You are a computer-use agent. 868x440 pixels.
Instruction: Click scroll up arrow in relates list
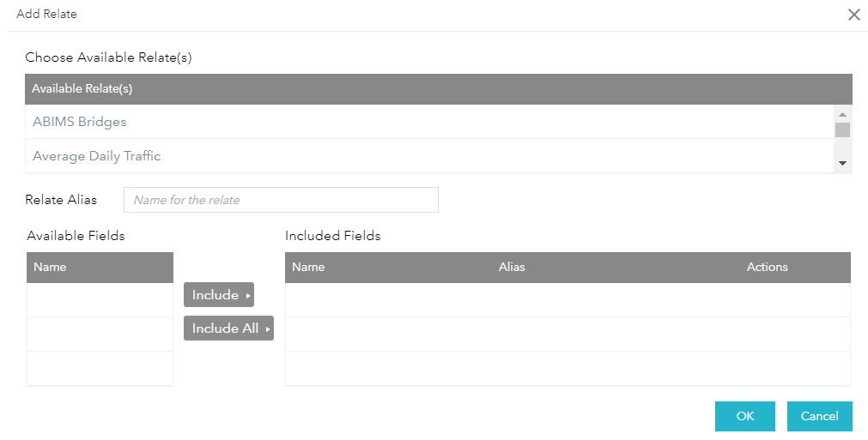coord(842,114)
